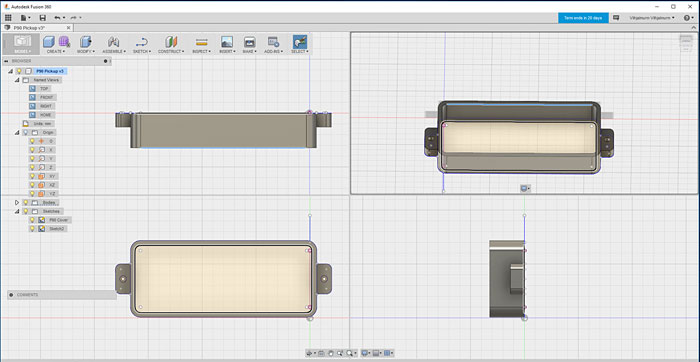Viewport: 700px width, 362px height.
Task: Toggle visibility of the XY plane
Action: pyautogui.click(x=32, y=176)
